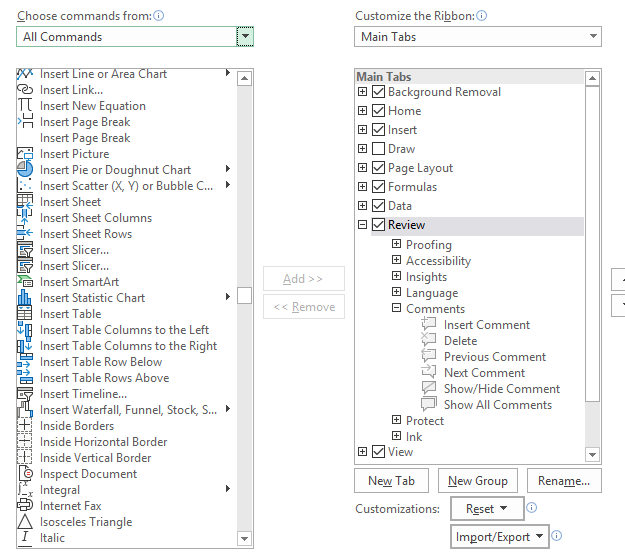625x555 pixels.
Task: Click the New Group button
Action: point(478,481)
